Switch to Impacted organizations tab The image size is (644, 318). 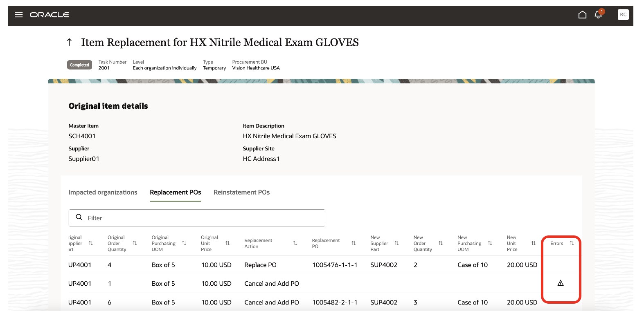(103, 192)
